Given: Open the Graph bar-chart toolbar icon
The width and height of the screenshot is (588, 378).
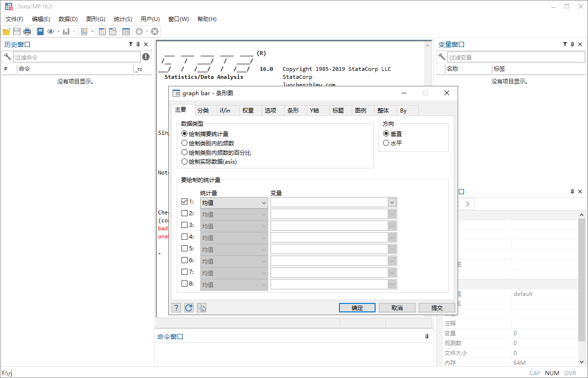Looking at the screenshot, I should (x=66, y=31).
